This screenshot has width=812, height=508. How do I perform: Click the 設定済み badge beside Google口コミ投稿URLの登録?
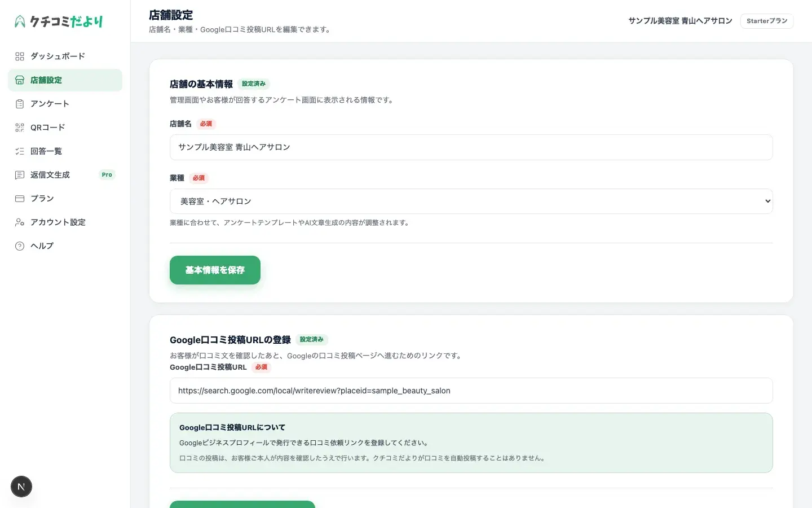312,340
